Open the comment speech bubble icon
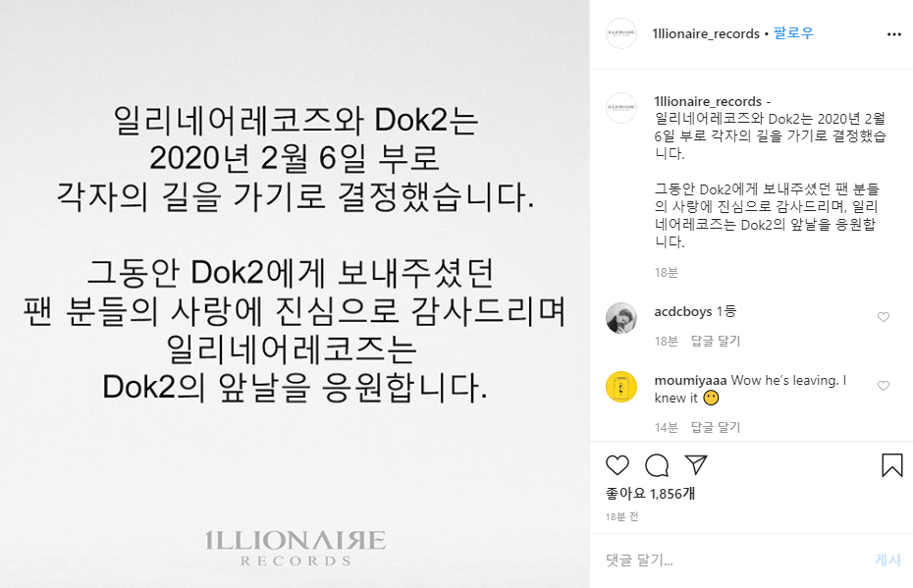 pos(657,465)
